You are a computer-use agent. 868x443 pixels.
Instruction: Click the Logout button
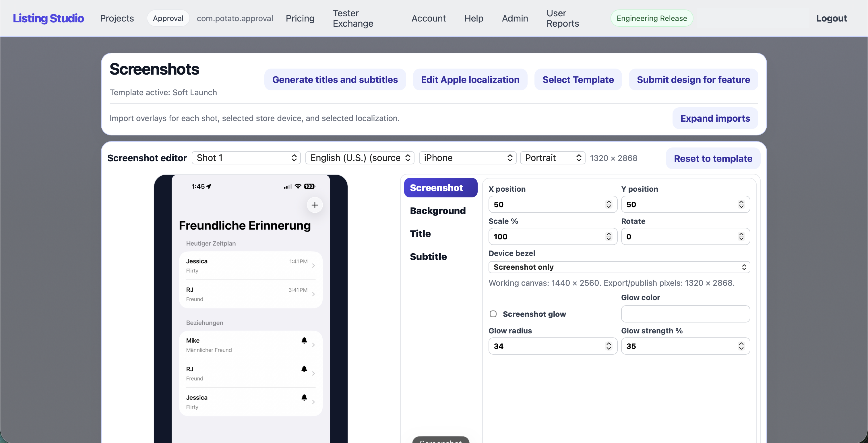[831, 18]
